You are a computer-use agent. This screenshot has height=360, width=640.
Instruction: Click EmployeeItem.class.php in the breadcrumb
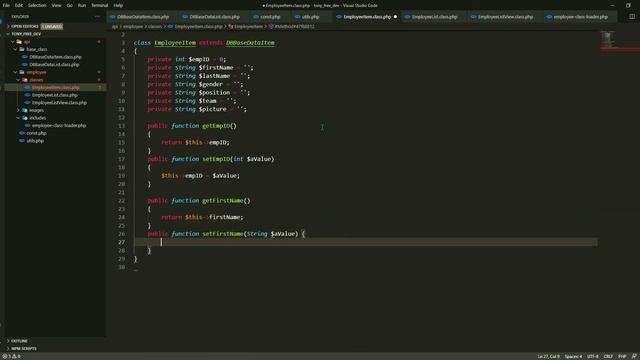(x=198, y=27)
